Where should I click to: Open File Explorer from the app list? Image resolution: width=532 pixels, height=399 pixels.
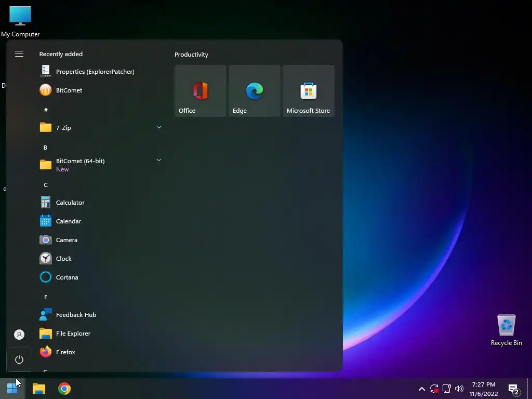pos(100,334)
